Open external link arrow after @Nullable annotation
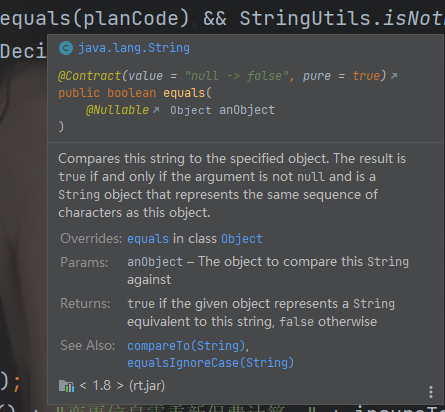445x412 pixels. pyautogui.click(x=156, y=110)
